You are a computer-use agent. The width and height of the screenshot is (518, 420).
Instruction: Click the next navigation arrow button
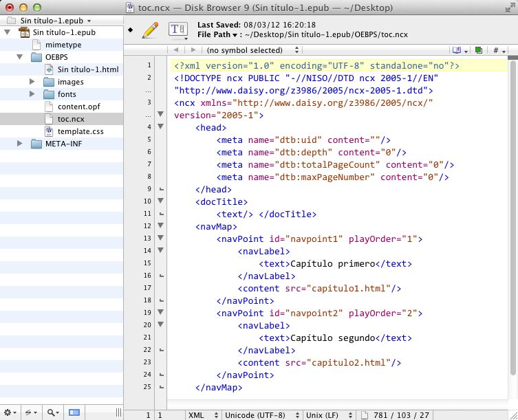point(193,50)
